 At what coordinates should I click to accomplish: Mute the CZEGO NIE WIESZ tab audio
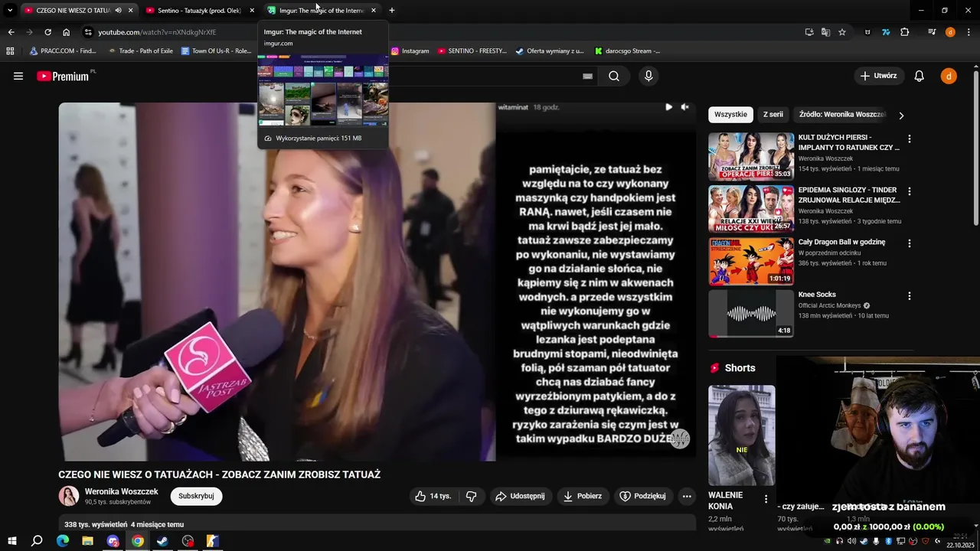pos(119,11)
